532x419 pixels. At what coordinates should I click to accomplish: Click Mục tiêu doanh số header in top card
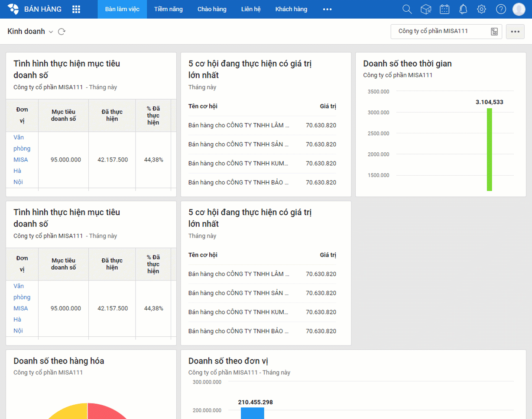click(x=64, y=115)
